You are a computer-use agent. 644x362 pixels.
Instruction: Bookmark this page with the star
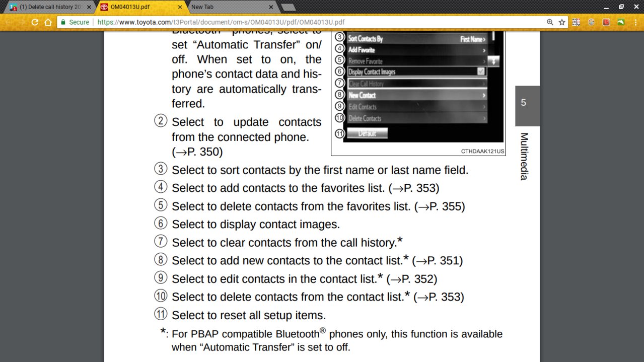pyautogui.click(x=562, y=22)
